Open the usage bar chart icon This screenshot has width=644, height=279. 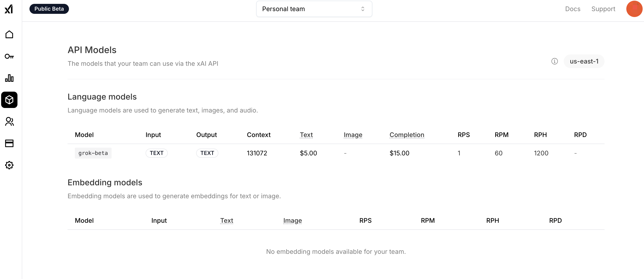point(9,78)
